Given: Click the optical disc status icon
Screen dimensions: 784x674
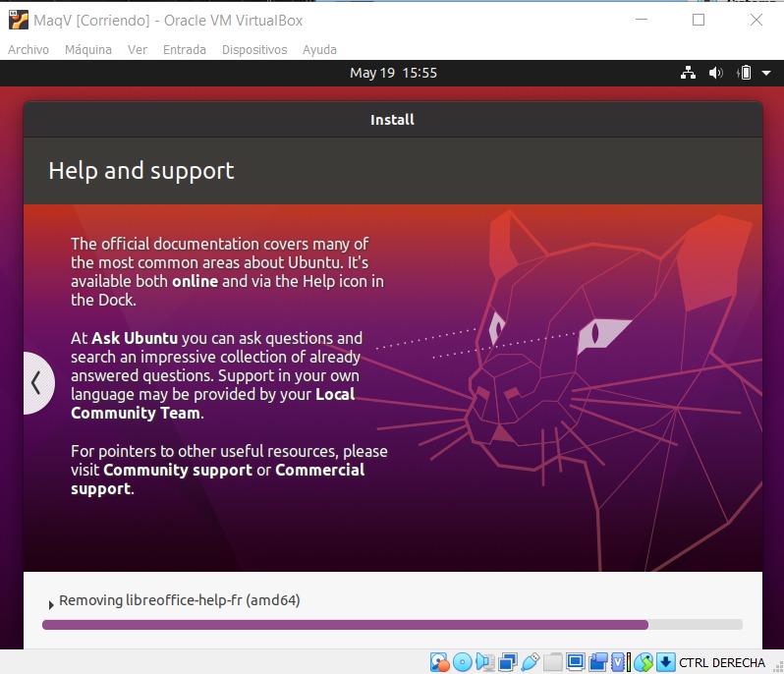Looking at the screenshot, I should [x=462, y=662].
